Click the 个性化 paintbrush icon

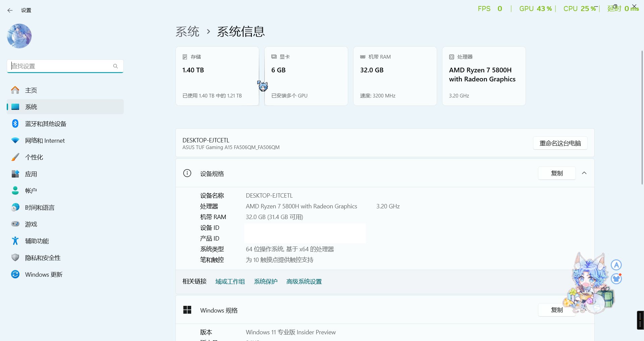coord(15,157)
